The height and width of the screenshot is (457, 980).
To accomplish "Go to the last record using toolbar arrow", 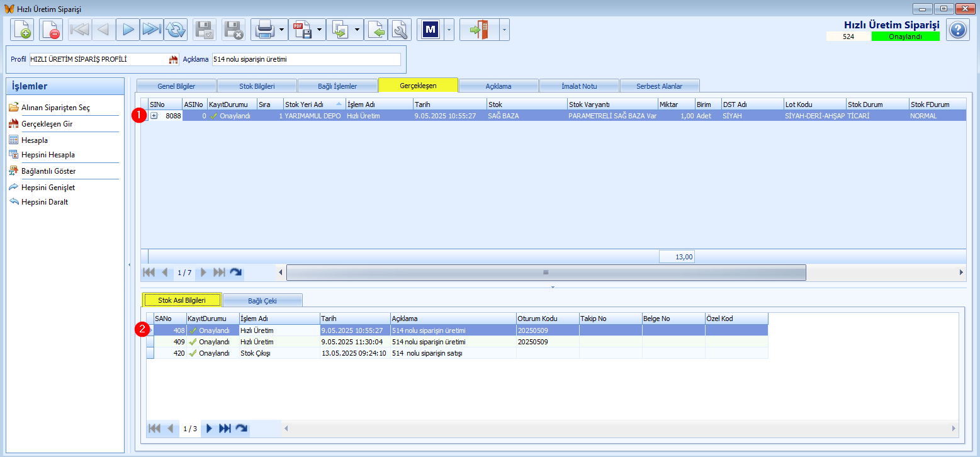I will pyautogui.click(x=152, y=30).
